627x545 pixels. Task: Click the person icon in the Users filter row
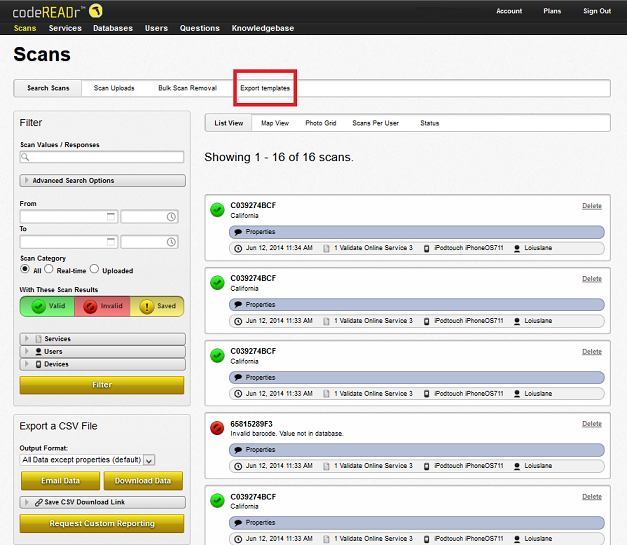click(x=38, y=351)
